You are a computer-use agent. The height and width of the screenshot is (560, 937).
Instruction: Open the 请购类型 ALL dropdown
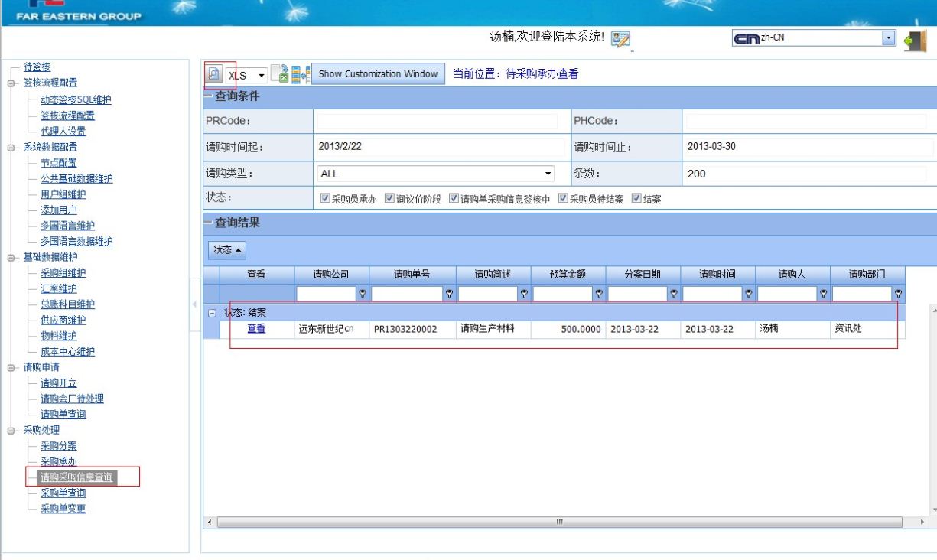548,174
